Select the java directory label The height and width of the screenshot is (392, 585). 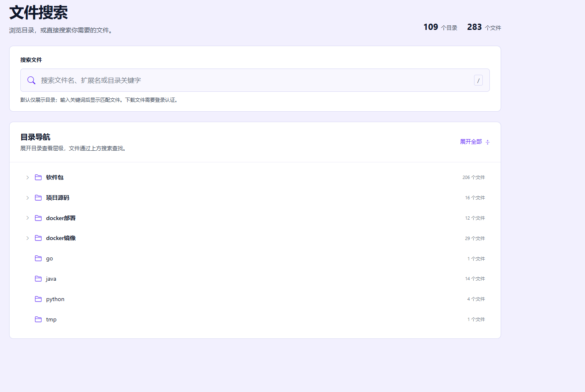[x=51, y=279]
